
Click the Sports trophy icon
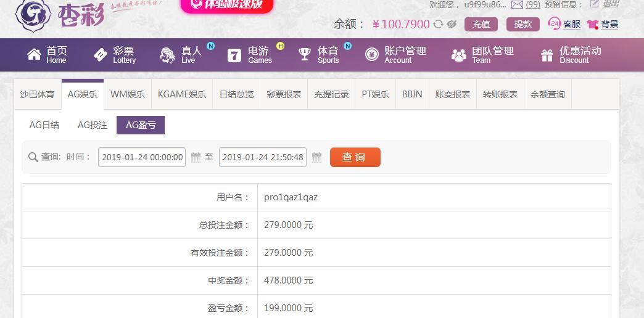point(305,54)
